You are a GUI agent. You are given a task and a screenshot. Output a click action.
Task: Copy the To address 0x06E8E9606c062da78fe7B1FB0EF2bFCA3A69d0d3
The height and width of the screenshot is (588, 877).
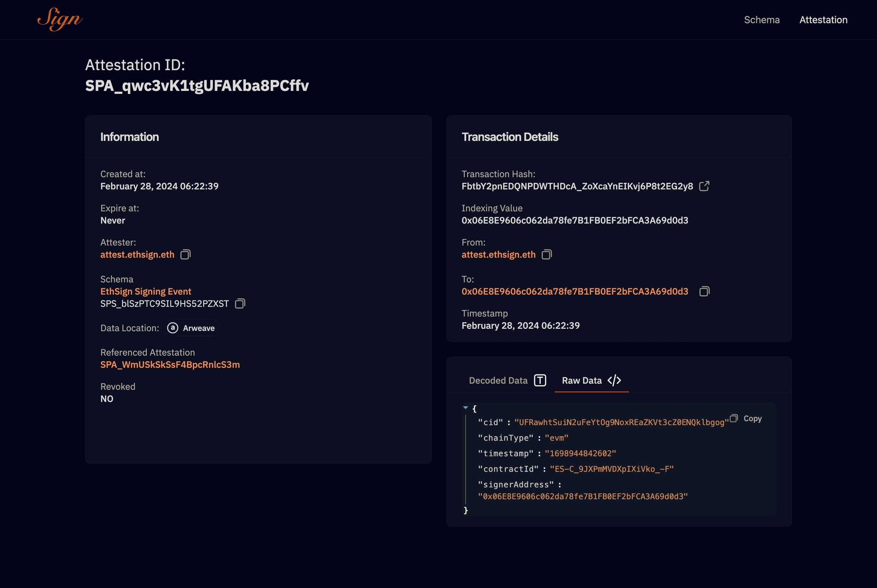(x=705, y=291)
